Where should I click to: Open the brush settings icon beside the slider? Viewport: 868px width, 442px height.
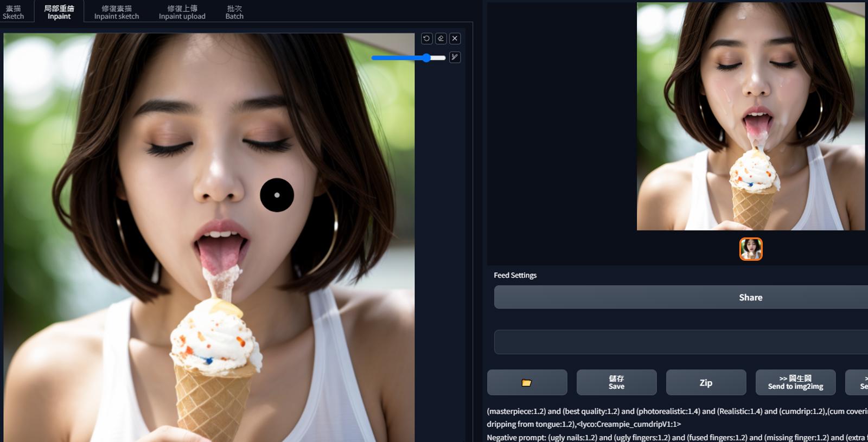pyautogui.click(x=455, y=57)
